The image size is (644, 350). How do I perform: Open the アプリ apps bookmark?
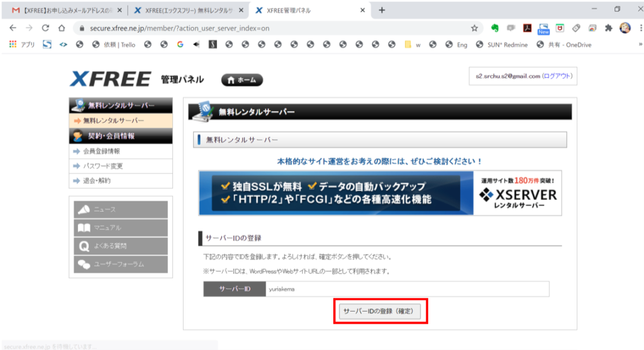(22, 45)
